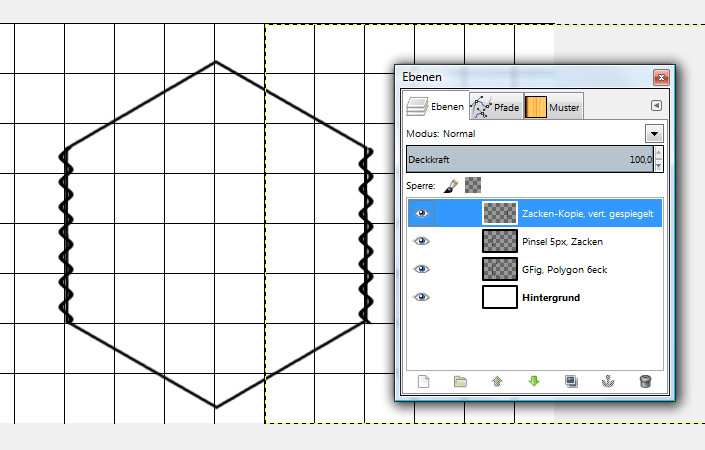The width and height of the screenshot is (705, 450).
Task: Toggle visibility of GFig, Polygon 6eck layer
Action: click(422, 269)
